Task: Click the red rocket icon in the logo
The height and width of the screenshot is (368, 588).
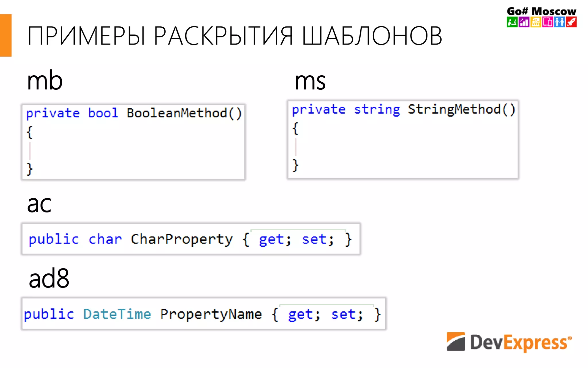Action: pos(571,22)
